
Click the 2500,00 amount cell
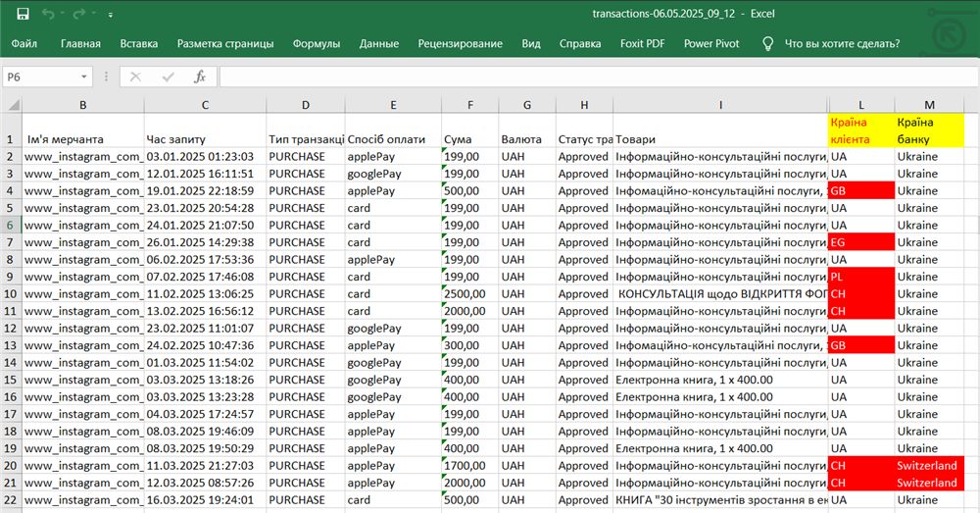click(x=470, y=294)
